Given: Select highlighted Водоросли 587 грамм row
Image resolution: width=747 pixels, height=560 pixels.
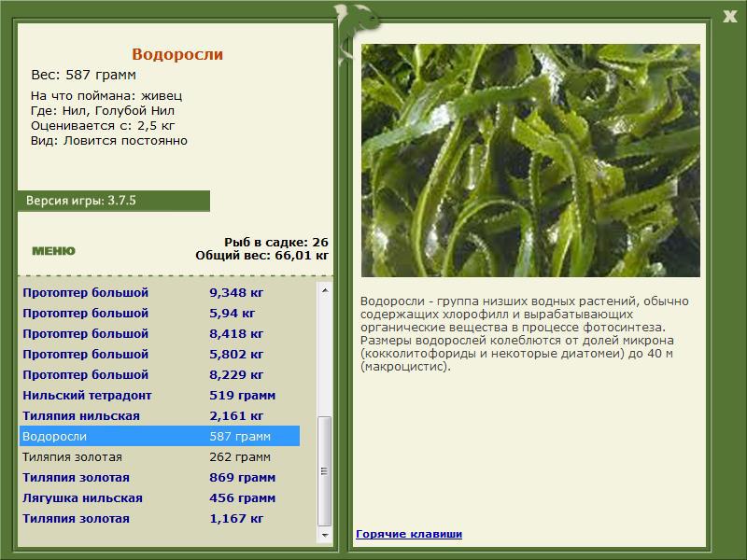Looking at the screenshot, I should [160, 436].
